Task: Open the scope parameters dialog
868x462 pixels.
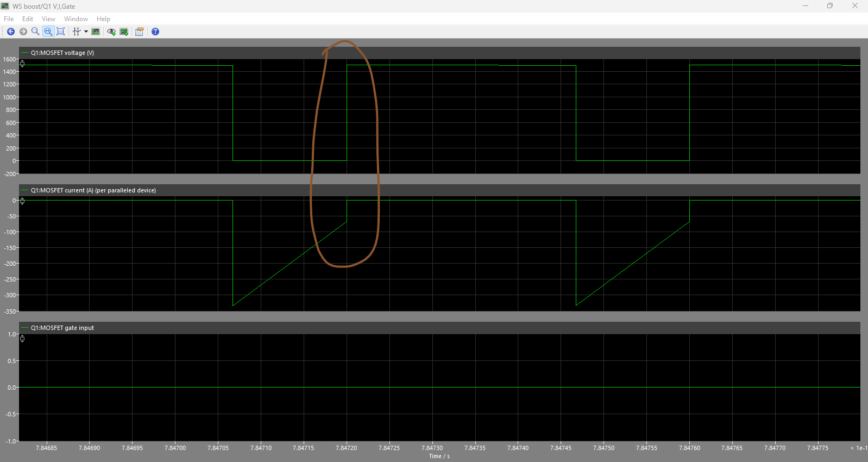Action: tap(140, 32)
